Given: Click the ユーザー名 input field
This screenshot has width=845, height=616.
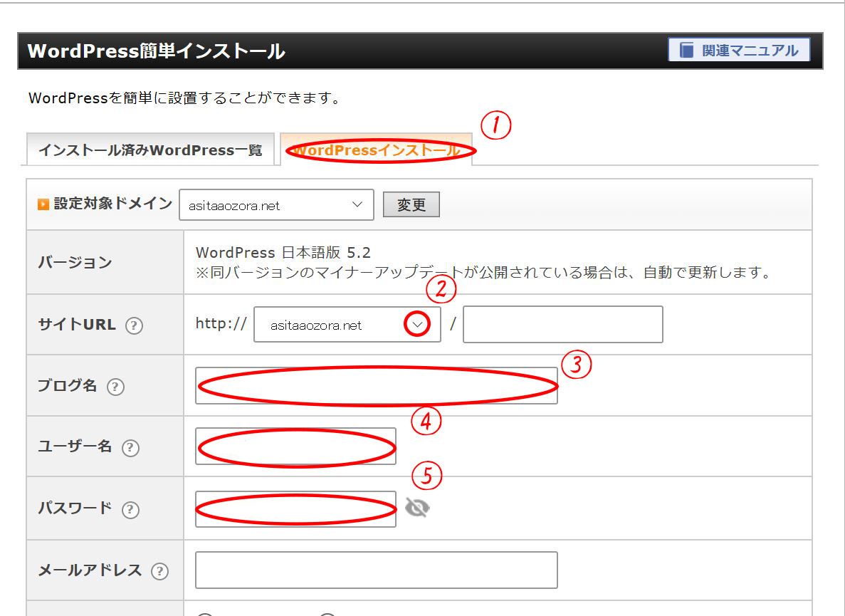Looking at the screenshot, I should point(296,447).
